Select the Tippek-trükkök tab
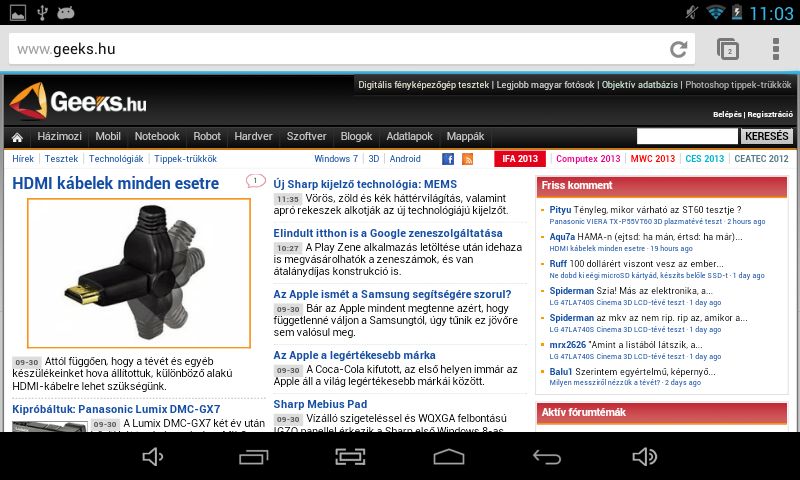Screen dimensions: 800x480 (185, 159)
